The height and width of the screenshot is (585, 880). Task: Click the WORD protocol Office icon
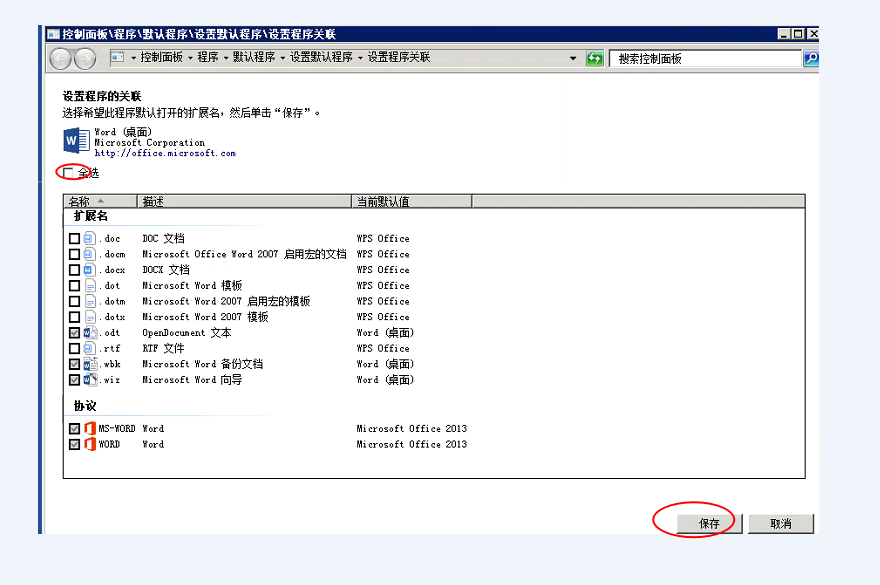pyautogui.click(x=89, y=444)
